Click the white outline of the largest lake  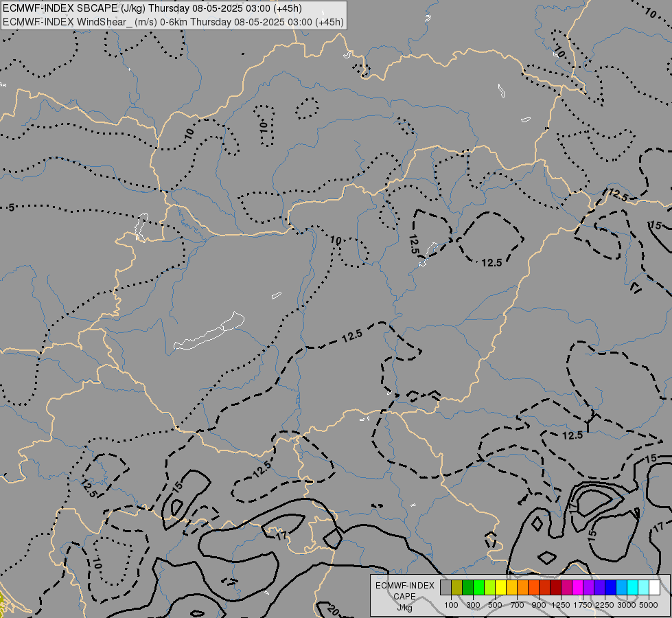tap(209, 331)
